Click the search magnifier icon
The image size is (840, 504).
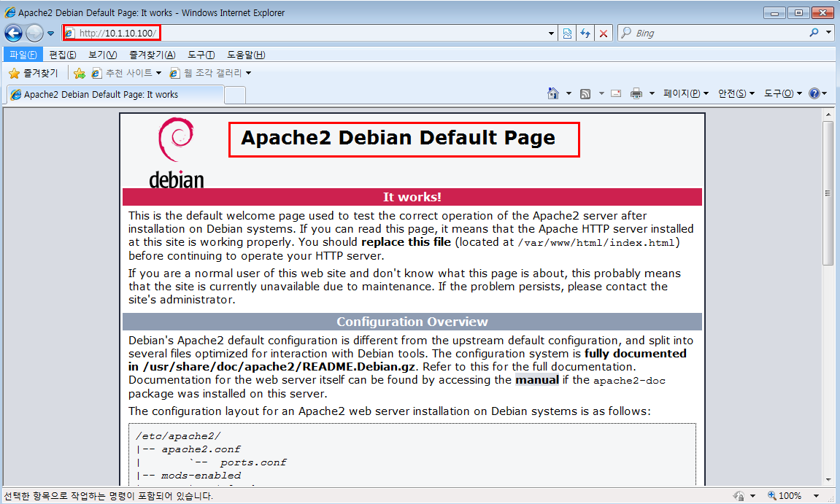pyautogui.click(x=814, y=33)
